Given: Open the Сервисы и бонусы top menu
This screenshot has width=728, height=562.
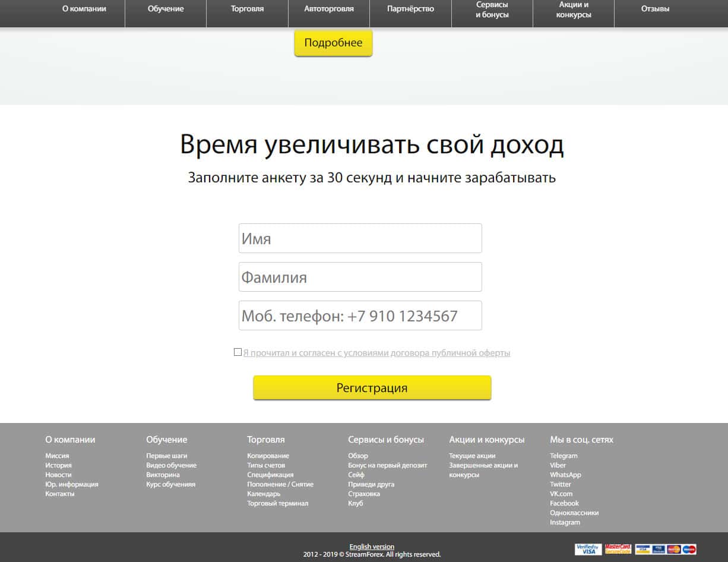Looking at the screenshot, I should (492, 10).
